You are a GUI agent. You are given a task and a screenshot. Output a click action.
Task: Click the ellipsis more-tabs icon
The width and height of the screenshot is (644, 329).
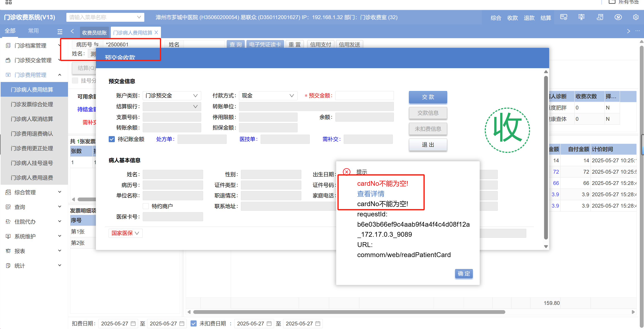pyautogui.click(x=637, y=31)
